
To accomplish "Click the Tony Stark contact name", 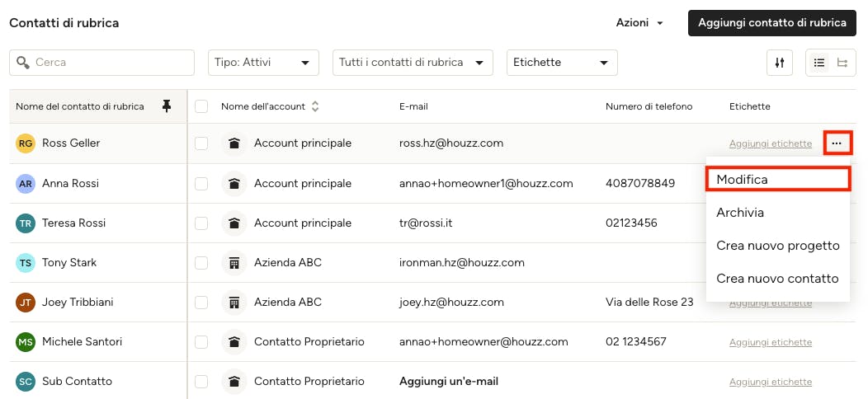I will click(69, 263).
